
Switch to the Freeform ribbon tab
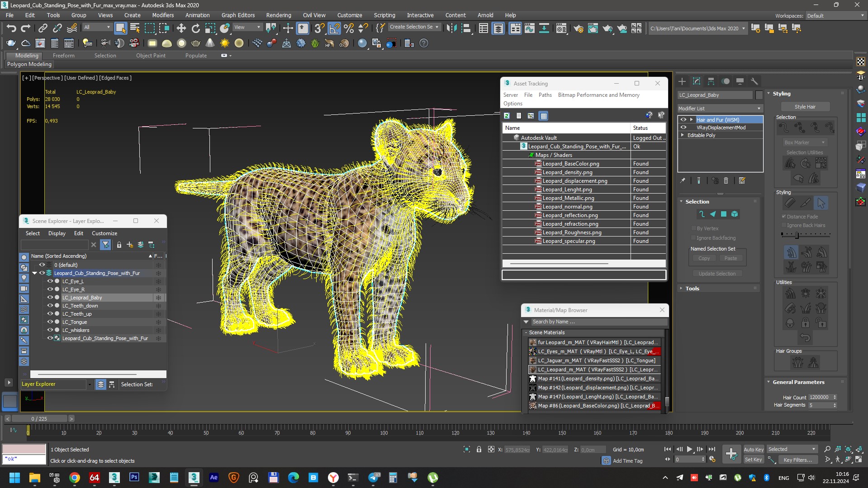pos(63,56)
